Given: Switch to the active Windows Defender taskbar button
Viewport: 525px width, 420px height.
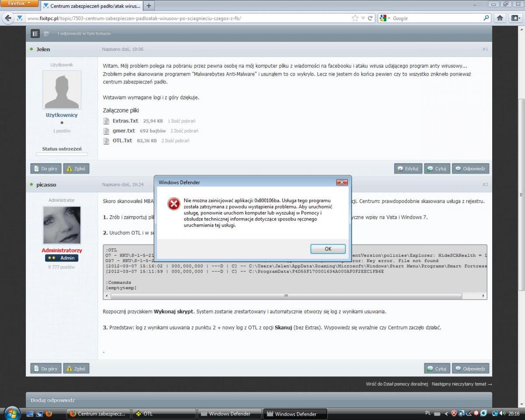Looking at the screenshot, I should (x=294, y=413).
